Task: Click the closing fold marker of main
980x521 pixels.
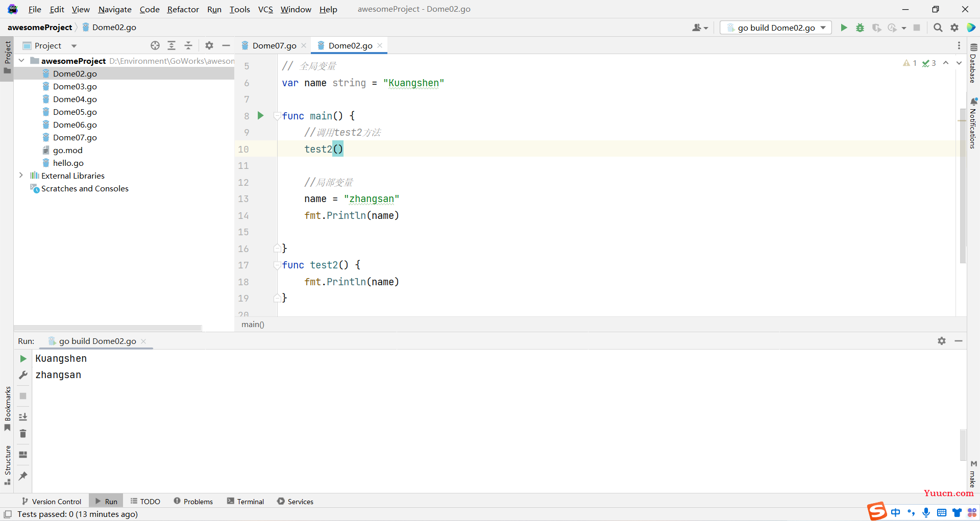Action: (277, 249)
